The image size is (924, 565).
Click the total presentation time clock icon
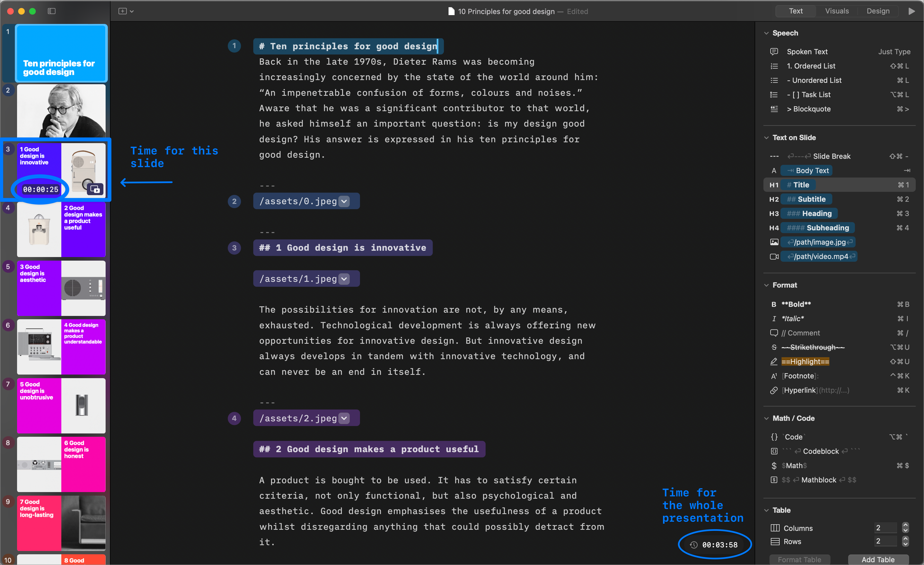pyautogui.click(x=694, y=545)
